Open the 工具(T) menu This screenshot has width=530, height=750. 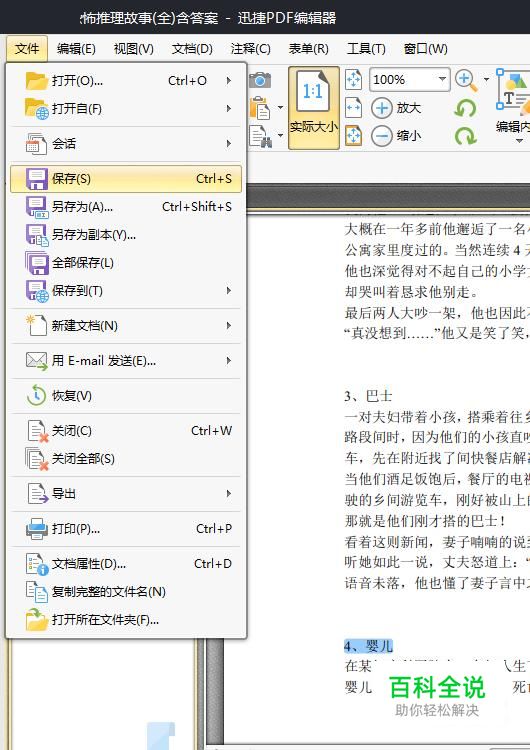[366, 49]
